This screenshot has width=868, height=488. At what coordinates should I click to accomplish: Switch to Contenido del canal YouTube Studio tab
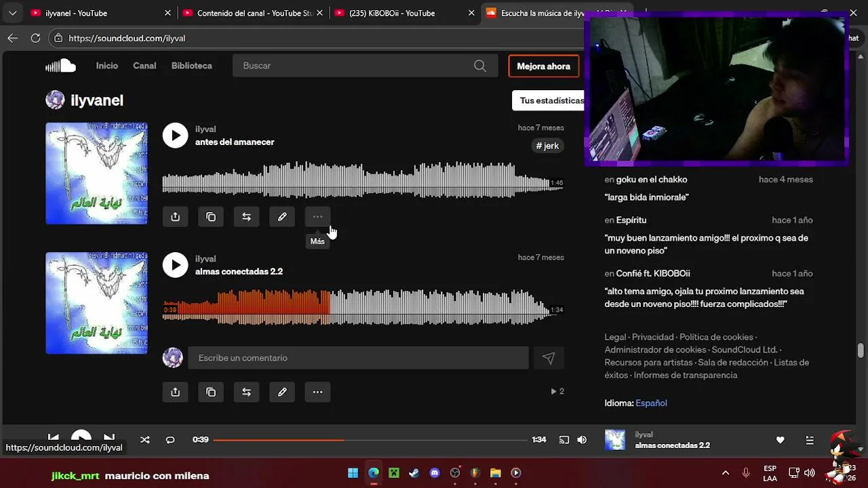point(252,13)
